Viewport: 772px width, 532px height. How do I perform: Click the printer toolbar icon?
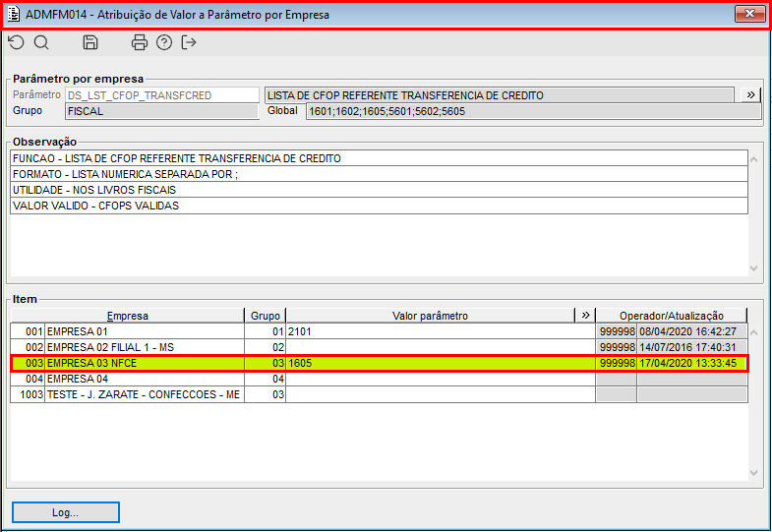click(140, 43)
